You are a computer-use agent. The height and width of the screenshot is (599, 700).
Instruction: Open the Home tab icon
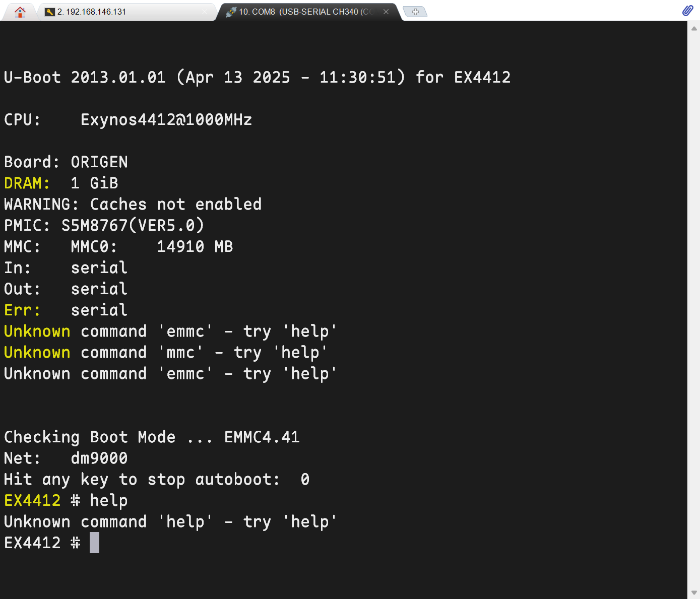coord(20,12)
